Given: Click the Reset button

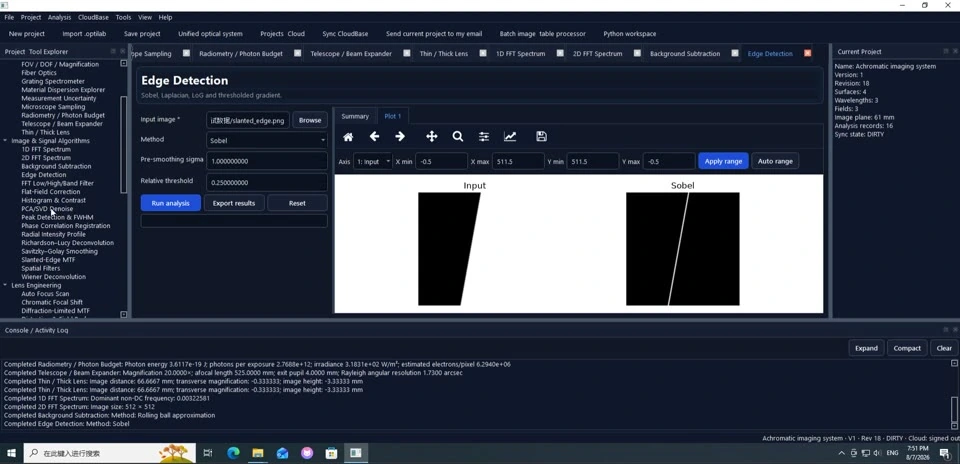Looking at the screenshot, I should coord(297,203).
